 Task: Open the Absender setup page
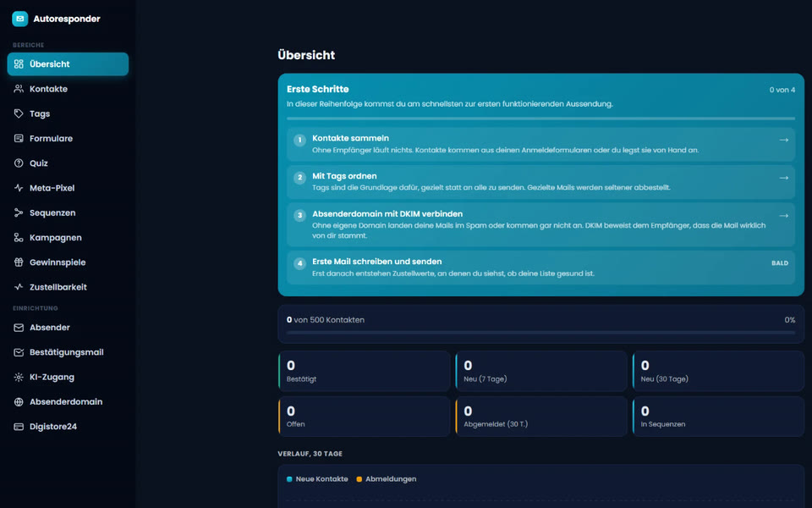click(x=68, y=328)
